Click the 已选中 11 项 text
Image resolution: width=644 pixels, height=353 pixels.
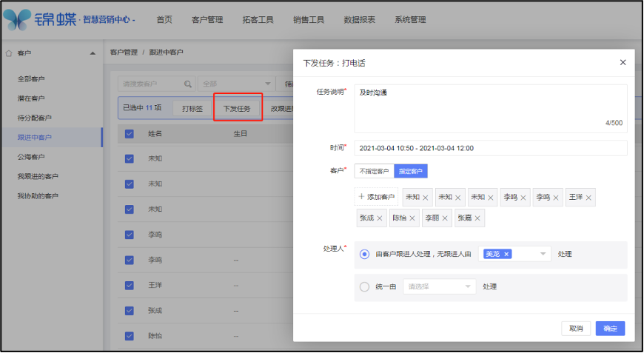point(142,108)
